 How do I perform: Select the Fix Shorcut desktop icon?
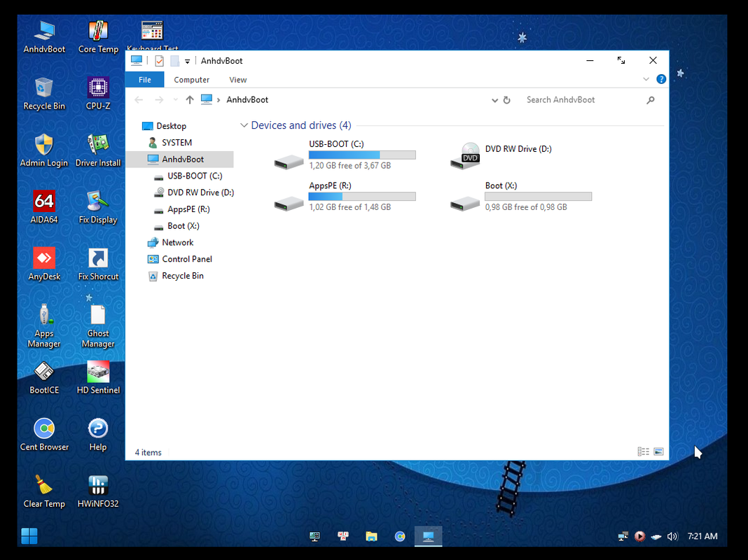pyautogui.click(x=98, y=264)
